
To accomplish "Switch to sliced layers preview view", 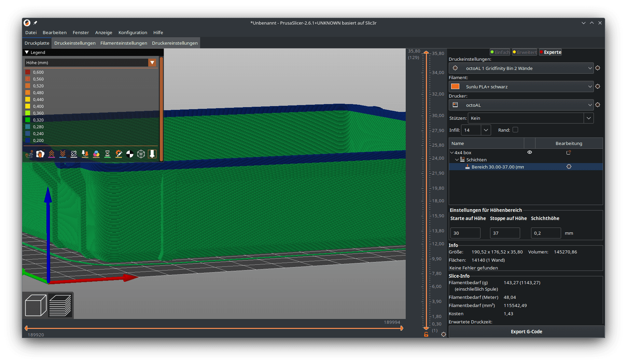I will tap(60, 305).
